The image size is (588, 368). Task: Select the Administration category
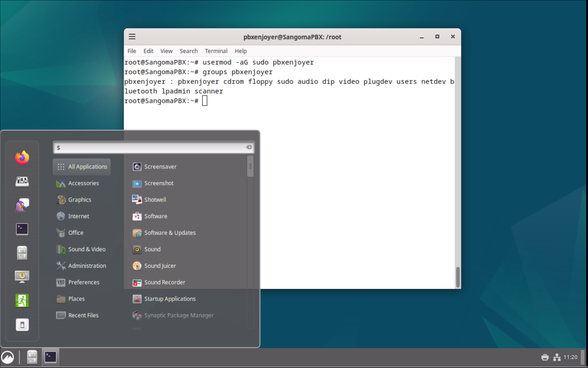(87, 266)
